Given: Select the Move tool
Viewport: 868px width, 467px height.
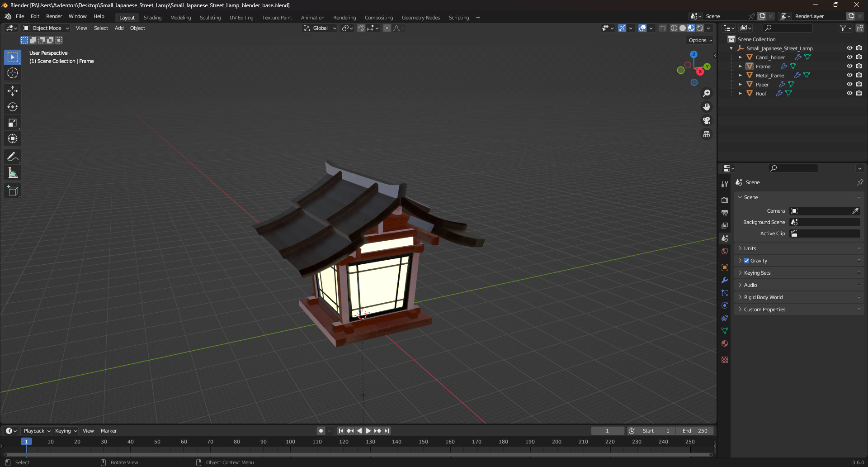Looking at the screenshot, I should pos(13,91).
